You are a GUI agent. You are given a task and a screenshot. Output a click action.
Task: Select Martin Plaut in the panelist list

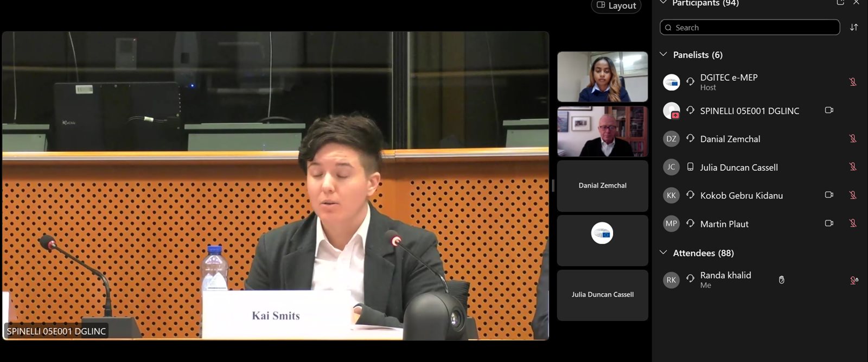point(724,224)
